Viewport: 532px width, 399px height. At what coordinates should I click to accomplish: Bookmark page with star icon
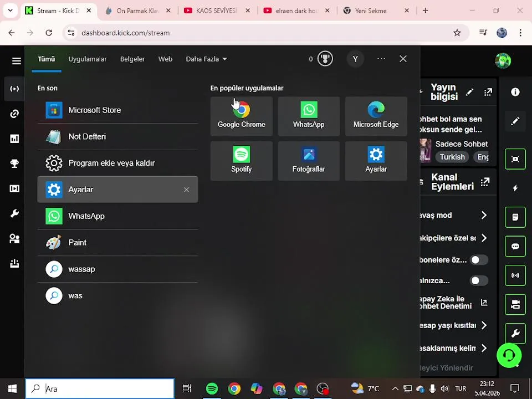point(457,33)
